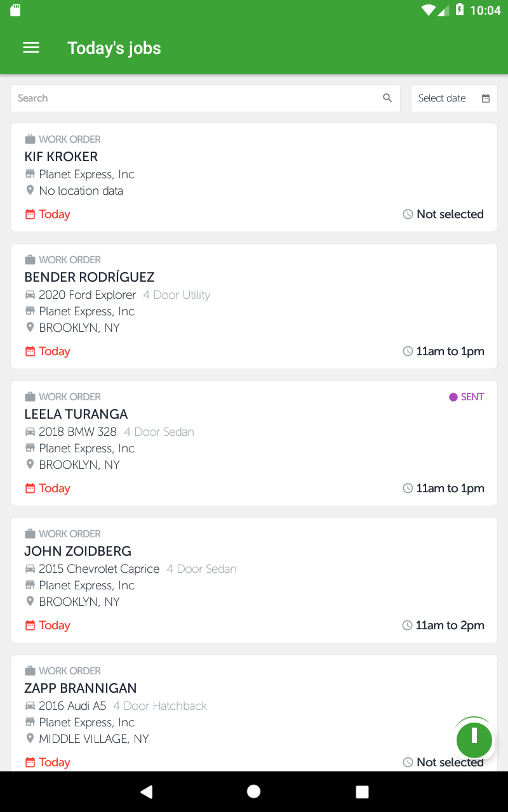Screen dimensions: 508x812
Task: Tap the green floating timer button
Action: pyautogui.click(x=474, y=739)
